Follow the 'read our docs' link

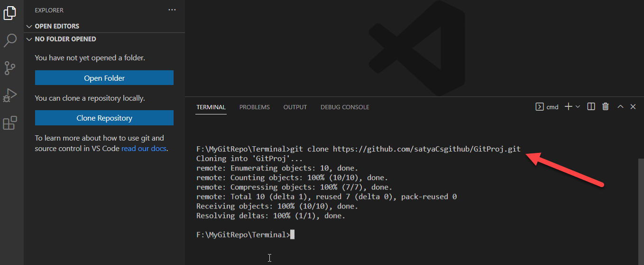tap(144, 148)
